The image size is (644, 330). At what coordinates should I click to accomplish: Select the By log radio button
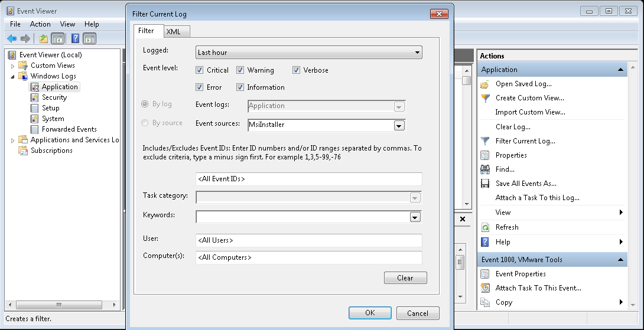(x=145, y=104)
